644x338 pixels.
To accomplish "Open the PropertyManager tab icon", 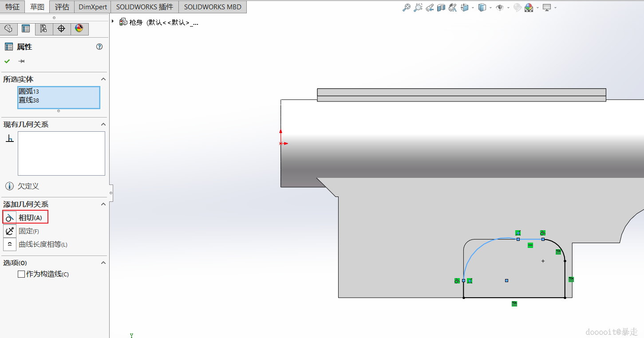I will point(26,29).
